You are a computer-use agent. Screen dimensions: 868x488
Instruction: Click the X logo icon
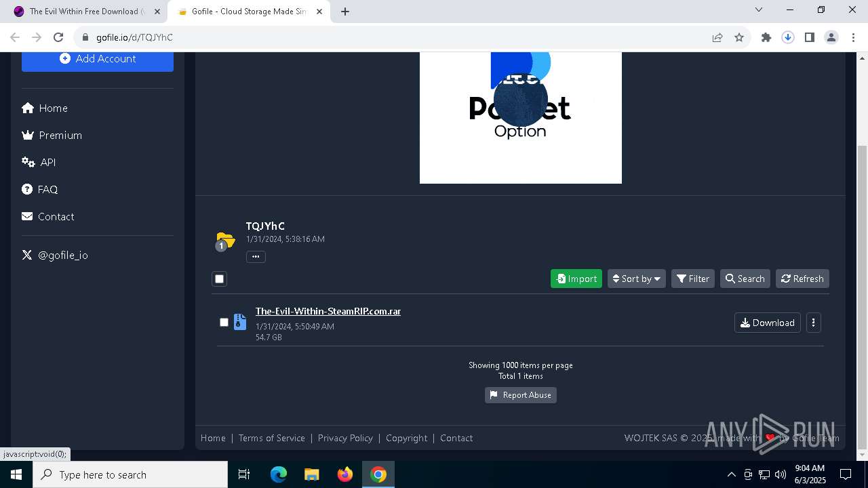coord(27,256)
